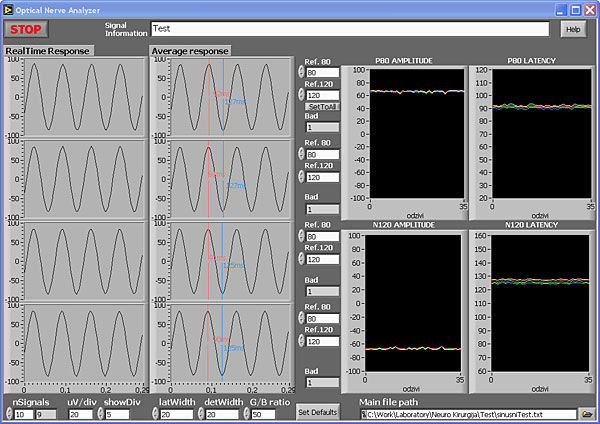Select the channel 2 Ref.120 value field
The height and width of the screenshot is (424, 600).
point(323,177)
